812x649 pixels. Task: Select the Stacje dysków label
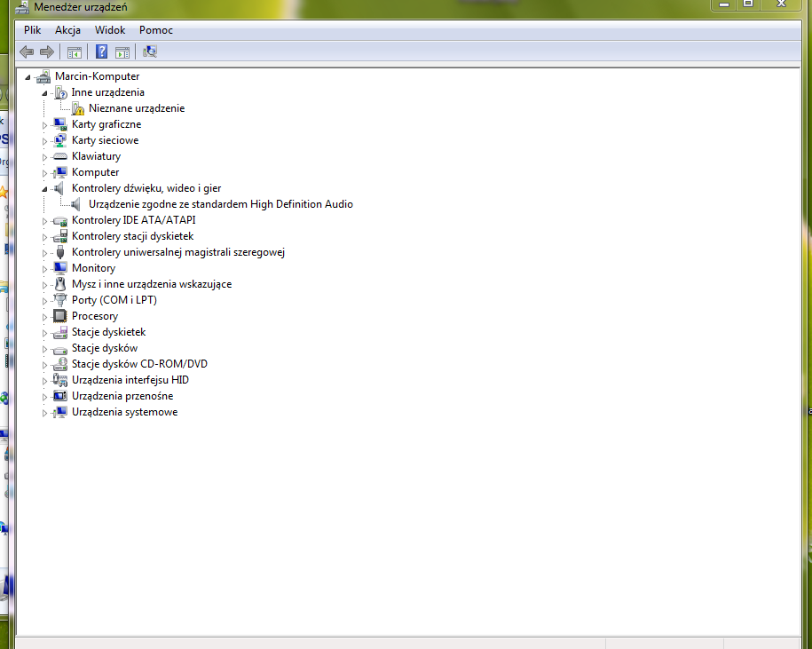[105, 348]
